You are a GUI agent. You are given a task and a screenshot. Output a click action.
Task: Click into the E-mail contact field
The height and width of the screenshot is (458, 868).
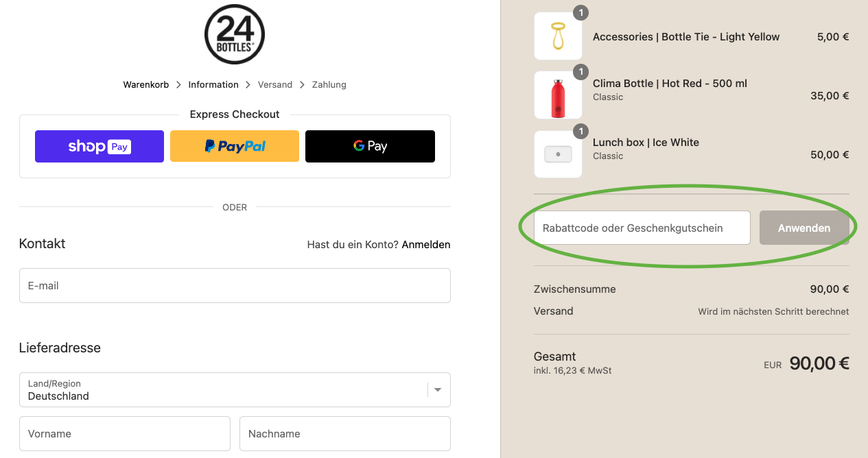tap(235, 286)
